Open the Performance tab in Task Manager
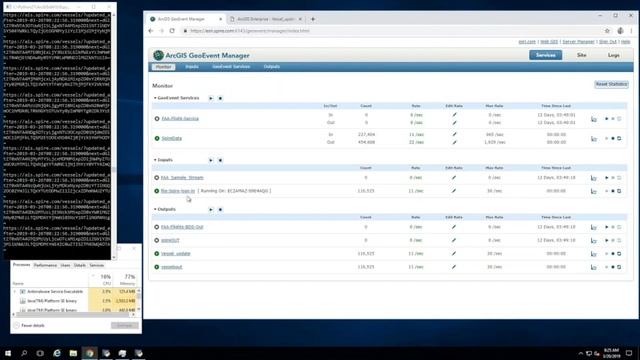640x360 pixels. point(45,265)
